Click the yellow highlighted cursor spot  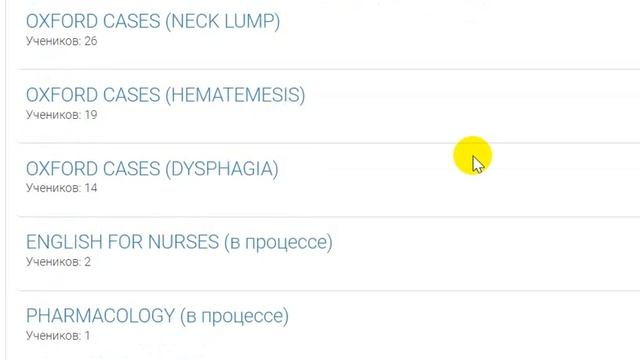[x=473, y=156]
